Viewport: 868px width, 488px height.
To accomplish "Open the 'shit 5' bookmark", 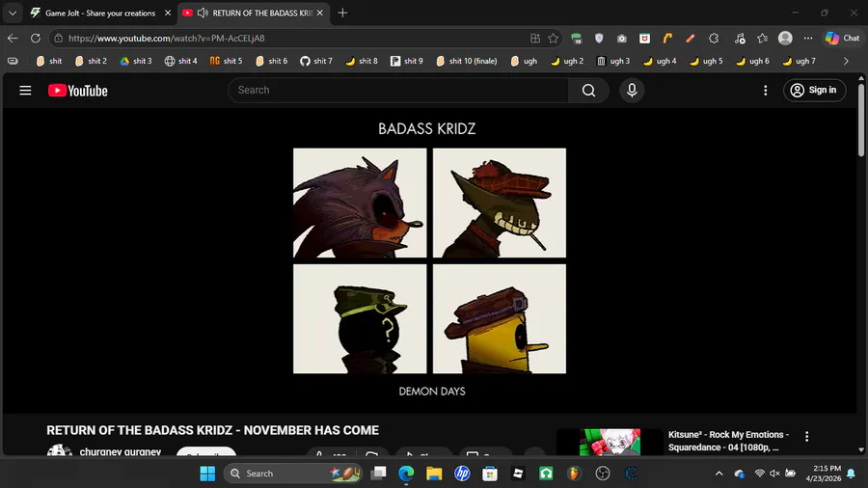I will [x=227, y=61].
